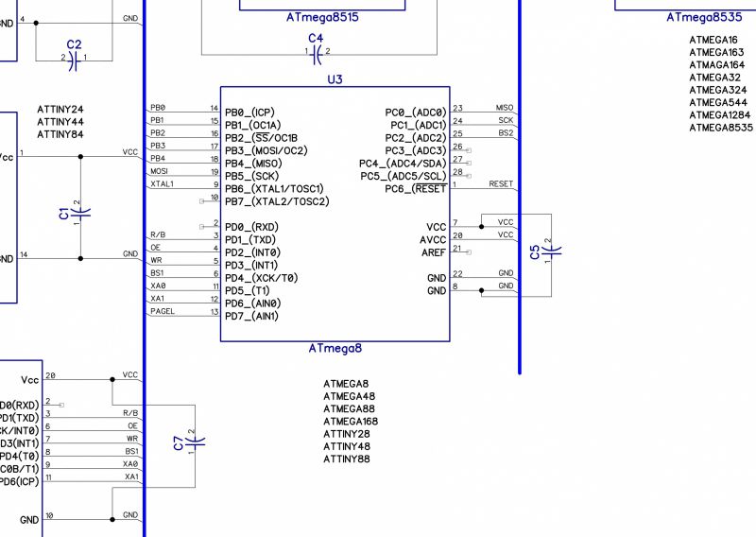
Task: Select capacitor C4 symbol above U3
Action: pos(317,54)
